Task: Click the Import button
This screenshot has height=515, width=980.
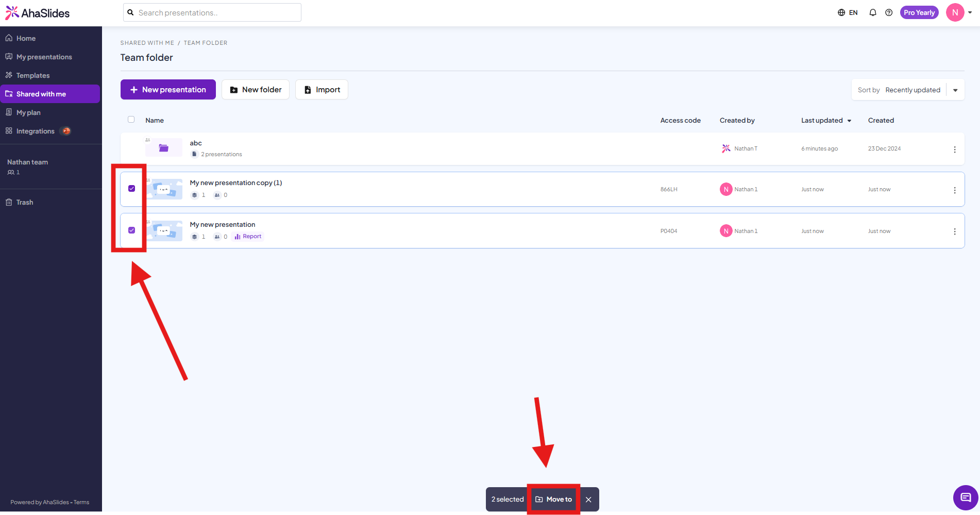Action: point(322,90)
